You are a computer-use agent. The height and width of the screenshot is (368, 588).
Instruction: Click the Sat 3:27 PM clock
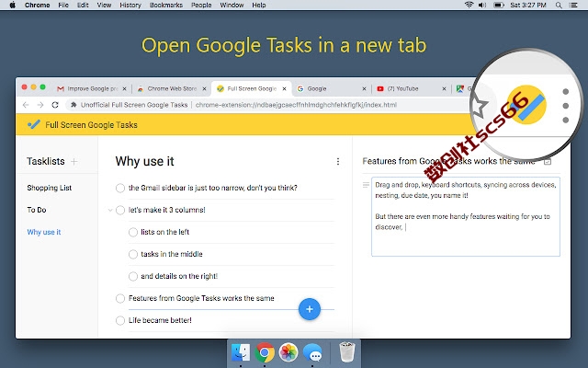pyautogui.click(x=528, y=5)
